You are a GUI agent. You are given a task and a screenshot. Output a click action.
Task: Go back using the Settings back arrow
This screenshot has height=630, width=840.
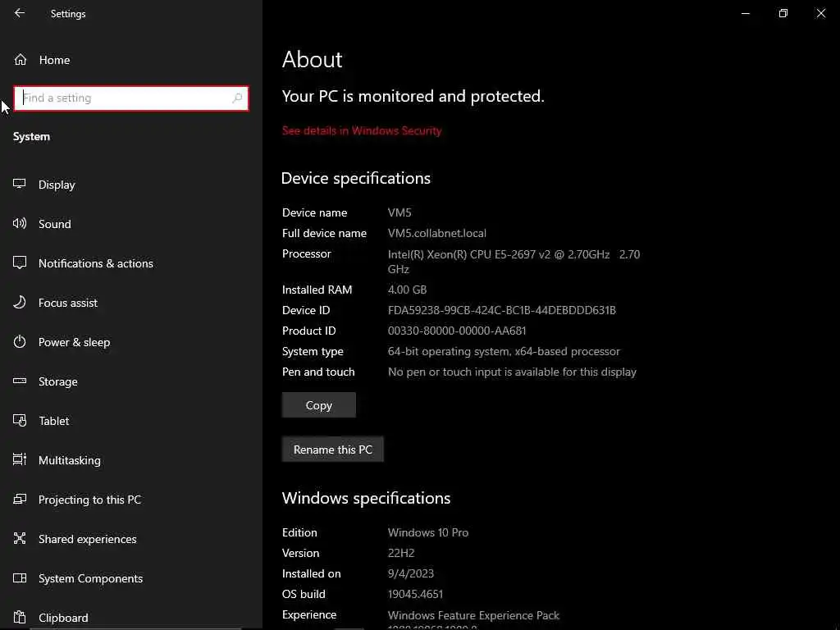pos(20,13)
